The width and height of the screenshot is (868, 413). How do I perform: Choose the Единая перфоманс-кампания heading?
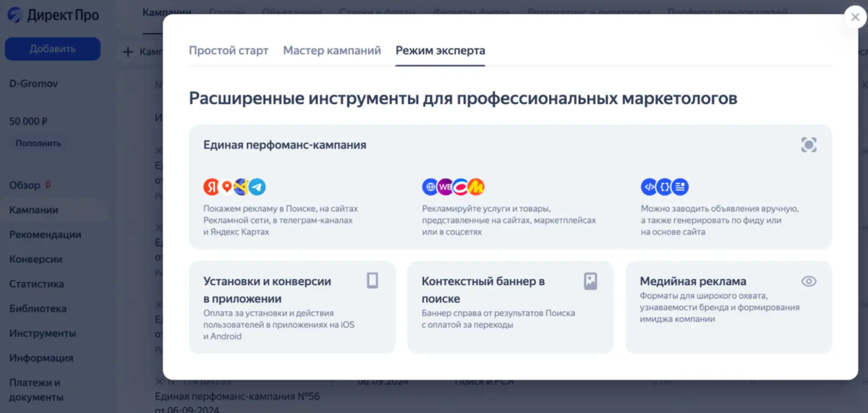coord(285,145)
